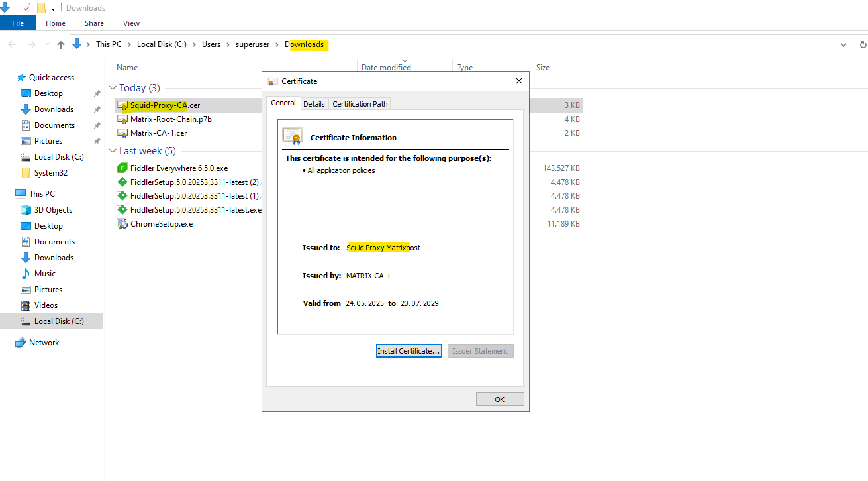
Task: Click the FiddlerSetup latest (1) file icon
Action: 122,196
